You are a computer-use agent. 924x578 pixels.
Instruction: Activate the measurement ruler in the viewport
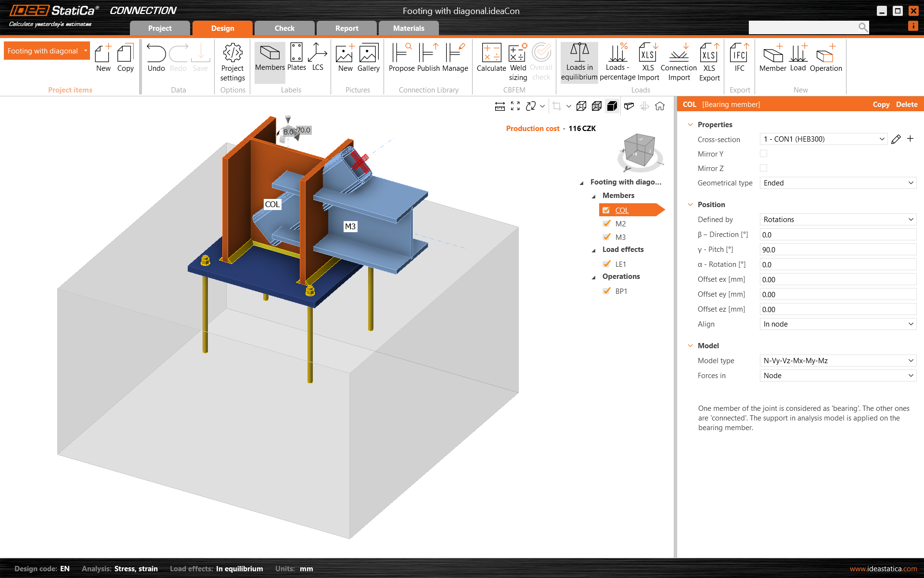tap(500, 106)
